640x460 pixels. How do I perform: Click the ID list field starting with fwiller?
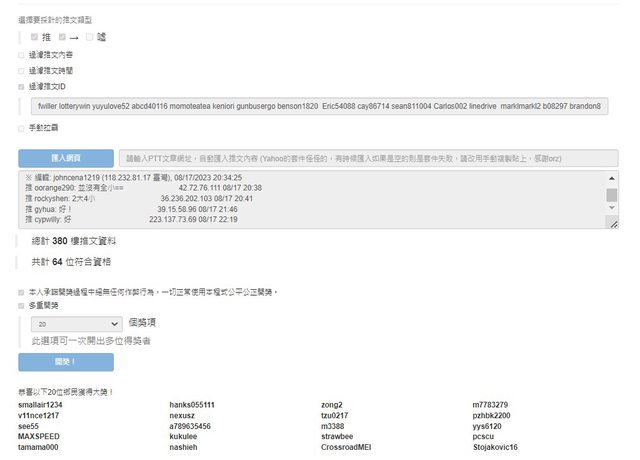[318, 106]
